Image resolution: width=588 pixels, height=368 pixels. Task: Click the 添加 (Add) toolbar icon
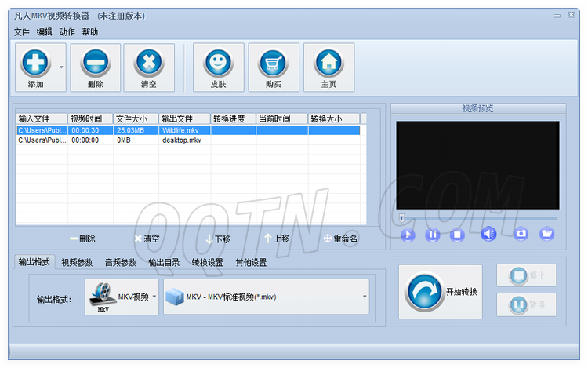(x=35, y=63)
